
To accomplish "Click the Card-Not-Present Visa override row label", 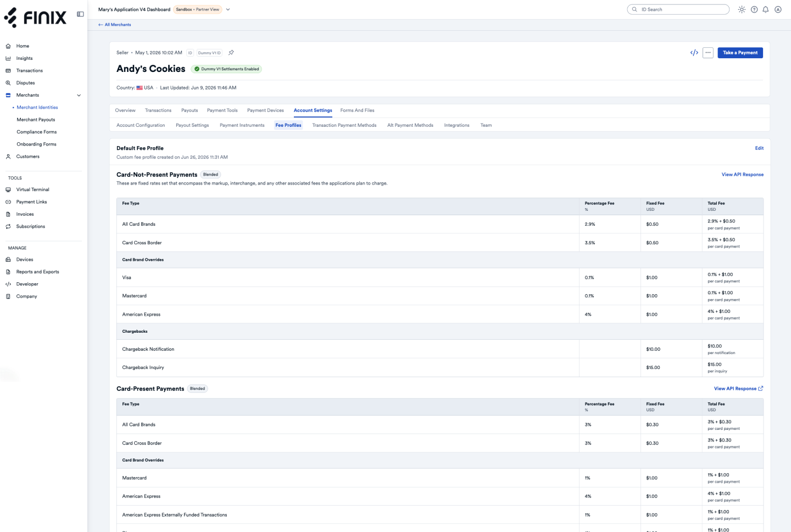I will coord(127,278).
